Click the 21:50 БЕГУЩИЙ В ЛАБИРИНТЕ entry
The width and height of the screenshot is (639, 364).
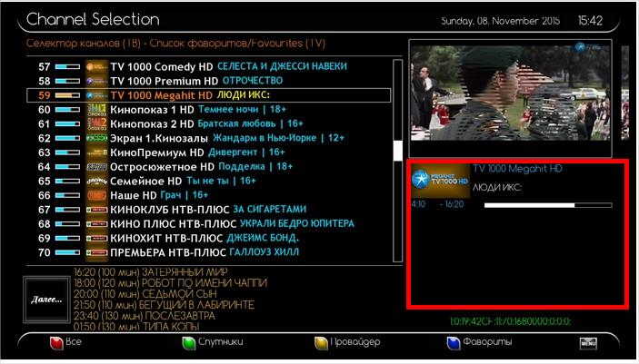click(x=164, y=305)
